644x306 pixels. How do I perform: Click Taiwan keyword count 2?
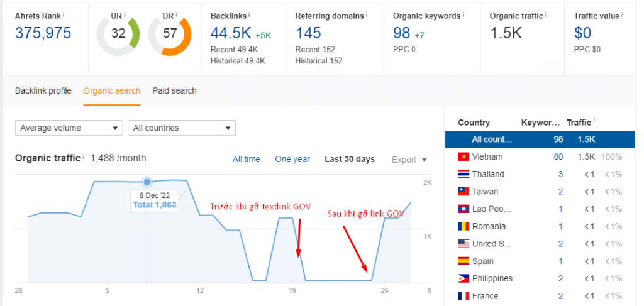coord(560,192)
